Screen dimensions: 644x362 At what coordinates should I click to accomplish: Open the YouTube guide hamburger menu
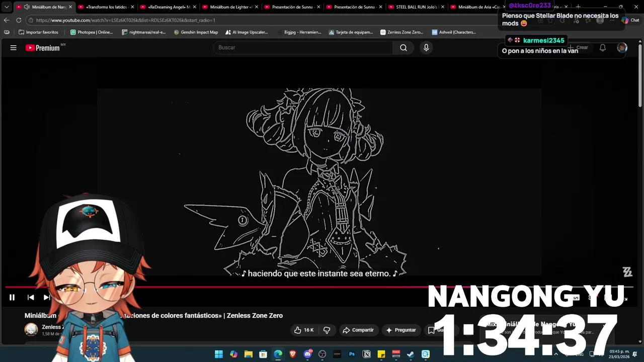click(x=14, y=48)
